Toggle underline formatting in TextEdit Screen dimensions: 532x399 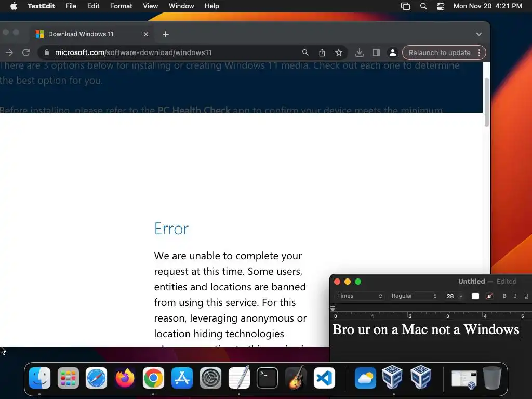526,296
